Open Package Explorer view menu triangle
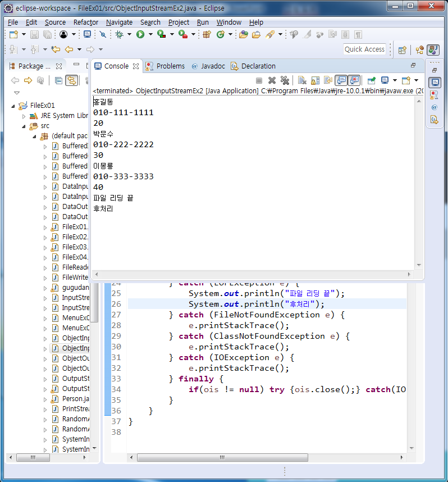Viewport: 448px width, 482px height. (17, 93)
